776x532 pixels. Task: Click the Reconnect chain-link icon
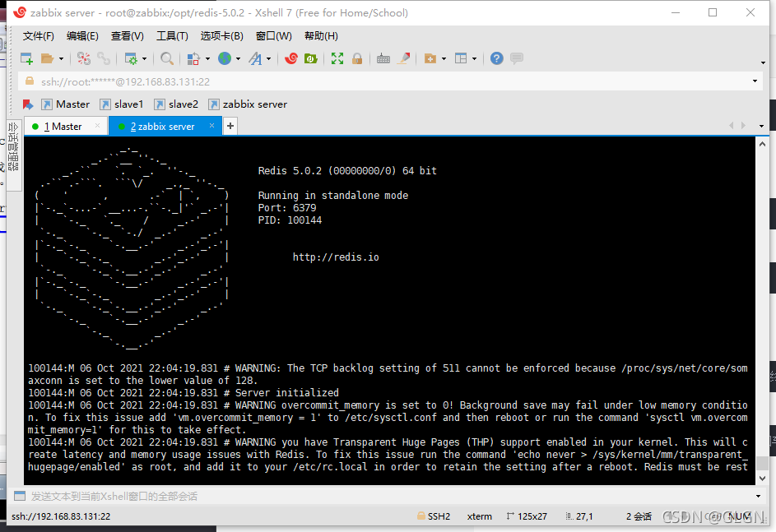tap(104, 59)
